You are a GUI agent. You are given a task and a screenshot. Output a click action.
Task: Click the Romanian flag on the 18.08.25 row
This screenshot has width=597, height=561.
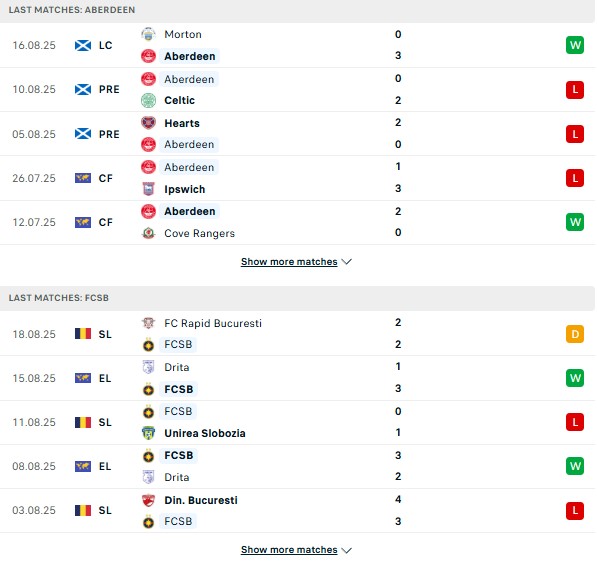pyautogui.click(x=83, y=334)
